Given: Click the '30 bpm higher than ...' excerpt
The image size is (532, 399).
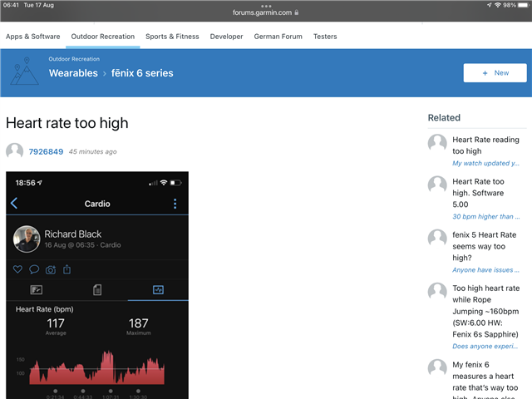Looking at the screenshot, I should point(485,216).
